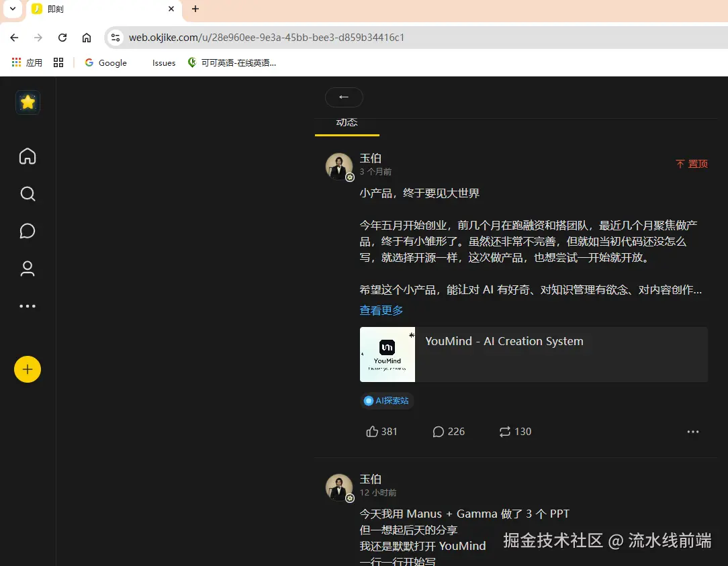Screen dimensions: 728x566
Task: Open profile via the person icon
Action: (x=27, y=269)
